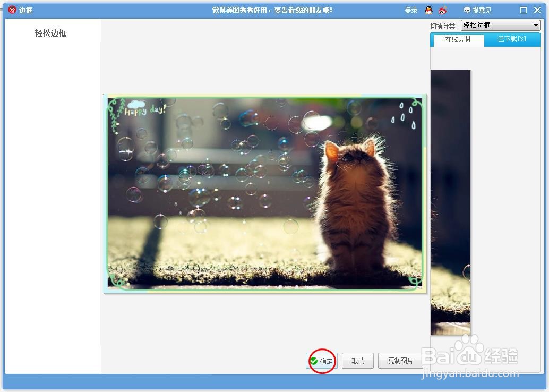The height and width of the screenshot is (392, 549).
Task: Maximize the 边框 window
Action: pos(524,10)
